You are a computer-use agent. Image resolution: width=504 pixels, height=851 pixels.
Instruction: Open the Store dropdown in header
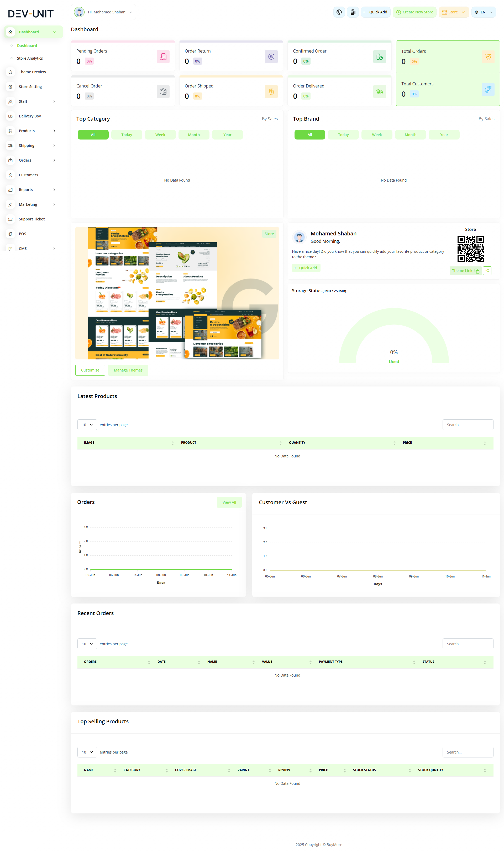(x=453, y=12)
